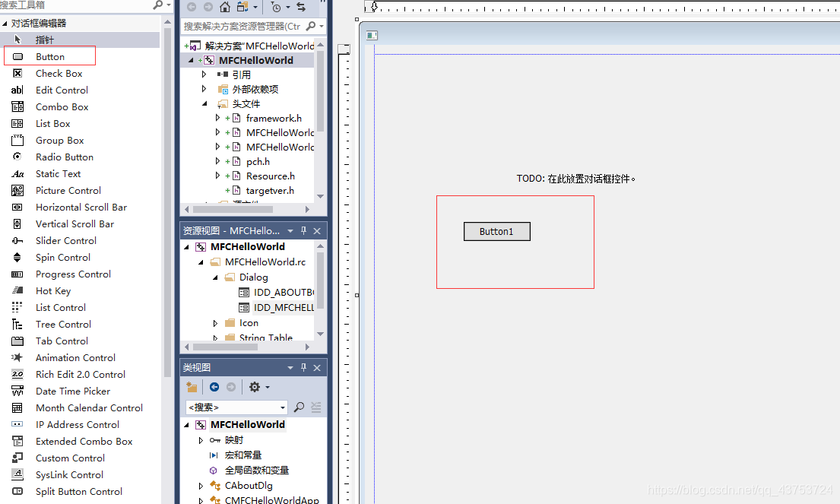Viewport: 840px width, 504px height.
Task: Collapse the 头文件 folder
Action: click(204, 104)
